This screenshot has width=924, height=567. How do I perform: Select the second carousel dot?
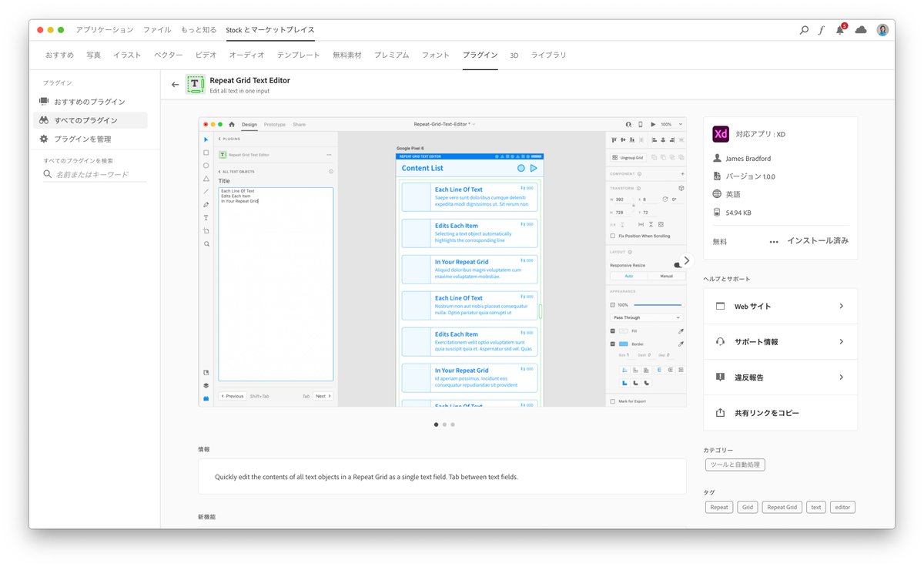point(444,424)
